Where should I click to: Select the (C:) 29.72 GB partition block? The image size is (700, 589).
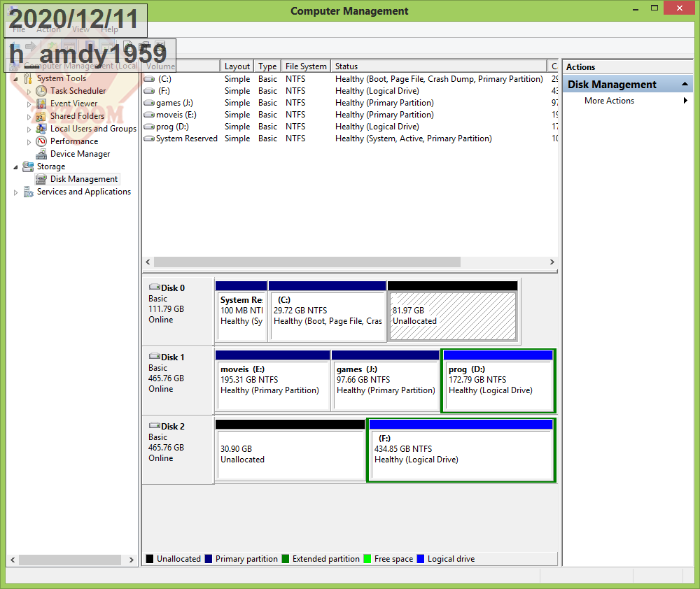pos(327,311)
